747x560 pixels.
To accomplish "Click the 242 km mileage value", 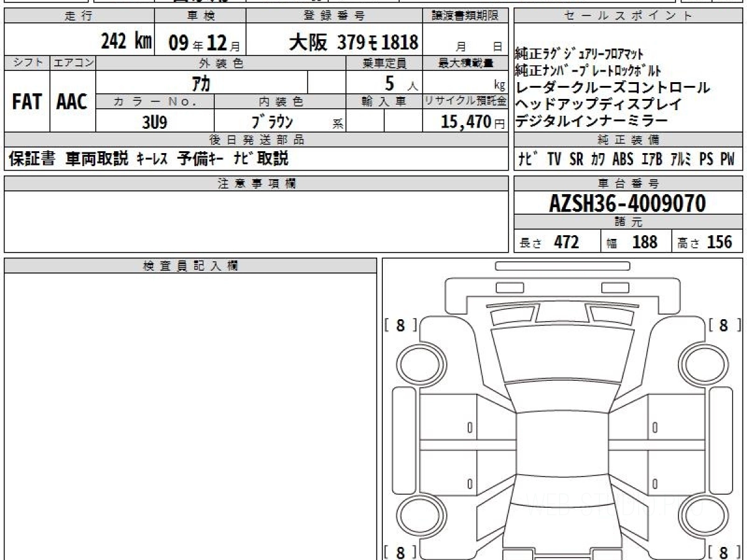I will [126, 42].
